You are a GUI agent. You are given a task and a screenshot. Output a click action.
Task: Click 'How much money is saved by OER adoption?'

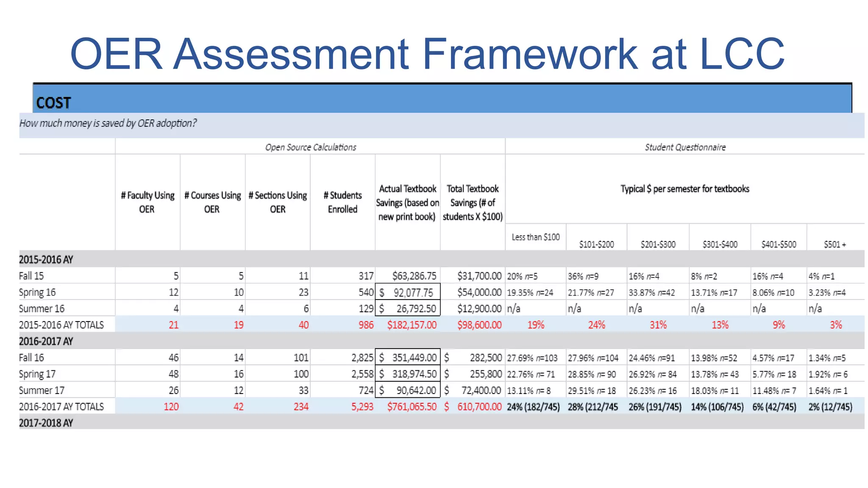(108, 123)
